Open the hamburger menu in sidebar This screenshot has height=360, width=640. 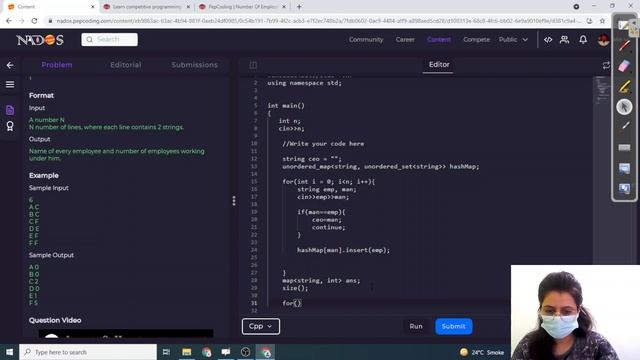[10, 84]
